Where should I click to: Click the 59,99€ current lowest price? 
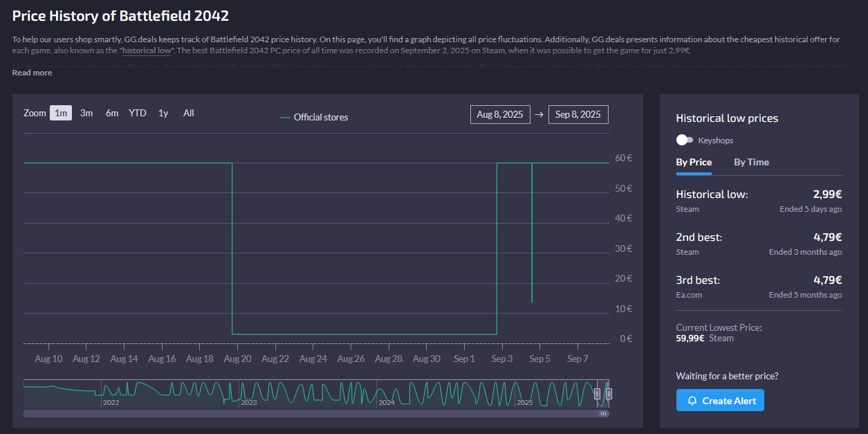(x=690, y=338)
